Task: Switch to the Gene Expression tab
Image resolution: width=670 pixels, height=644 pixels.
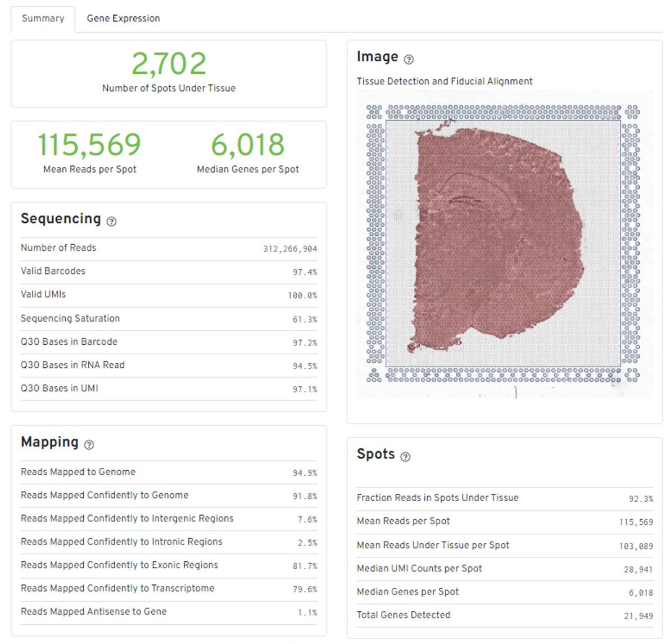Action: click(x=124, y=19)
